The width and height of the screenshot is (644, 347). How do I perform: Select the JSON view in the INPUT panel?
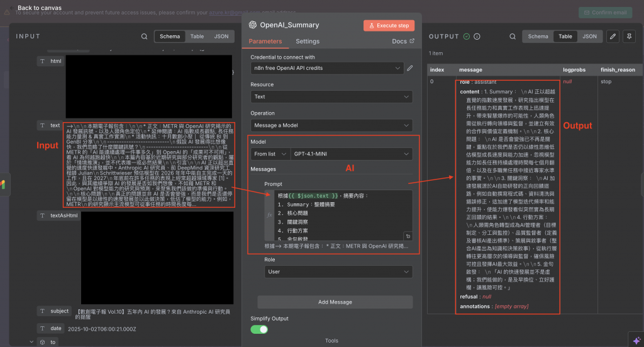[x=221, y=37]
